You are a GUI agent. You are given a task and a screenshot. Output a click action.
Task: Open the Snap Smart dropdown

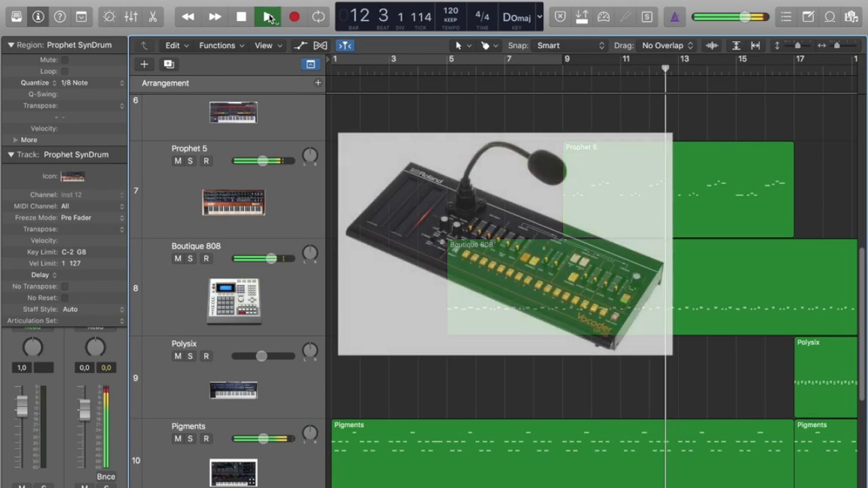(x=570, y=45)
